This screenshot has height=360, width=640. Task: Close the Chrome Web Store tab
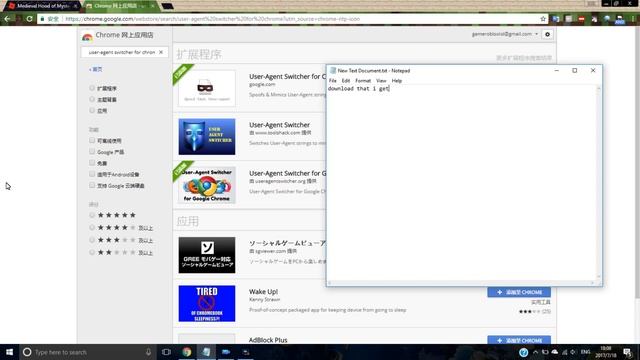[153, 6]
